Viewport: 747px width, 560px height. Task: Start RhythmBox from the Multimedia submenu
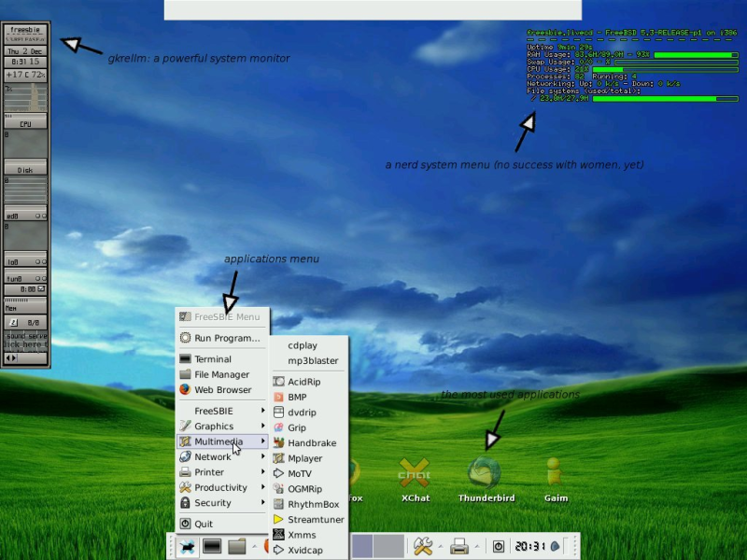click(x=310, y=504)
